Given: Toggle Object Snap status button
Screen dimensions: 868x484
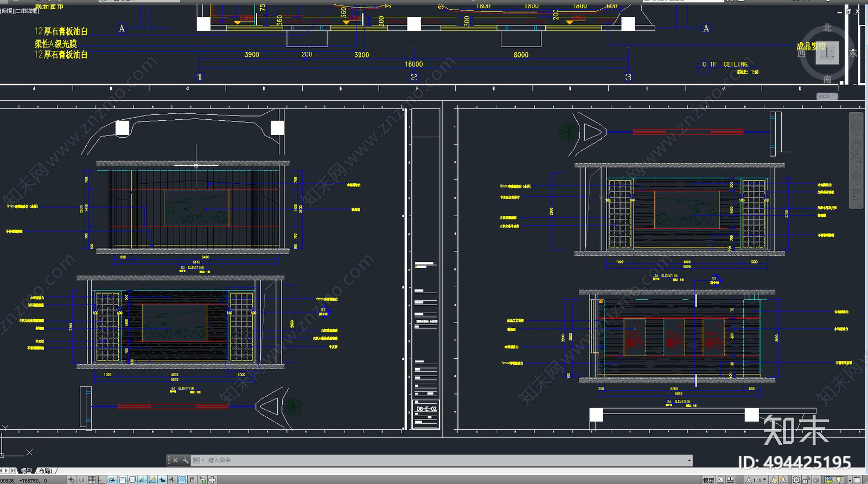Looking at the screenshot, I should [122, 480].
